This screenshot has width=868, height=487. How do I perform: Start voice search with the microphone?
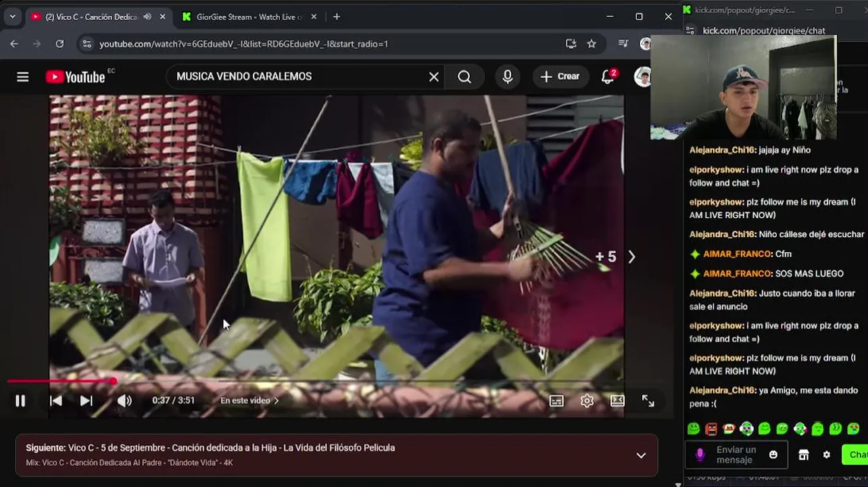pyautogui.click(x=508, y=77)
